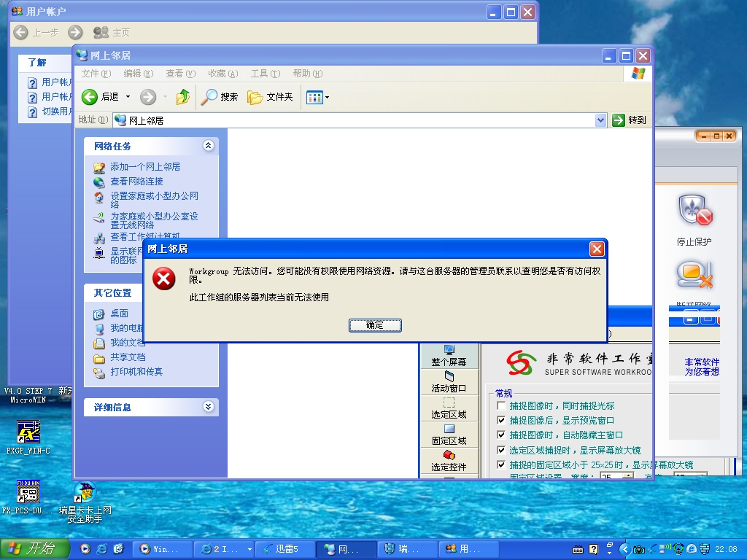Toggle 显示预览窗口 checkbox
This screenshot has height=560, width=747.
(x=501, y=420)
